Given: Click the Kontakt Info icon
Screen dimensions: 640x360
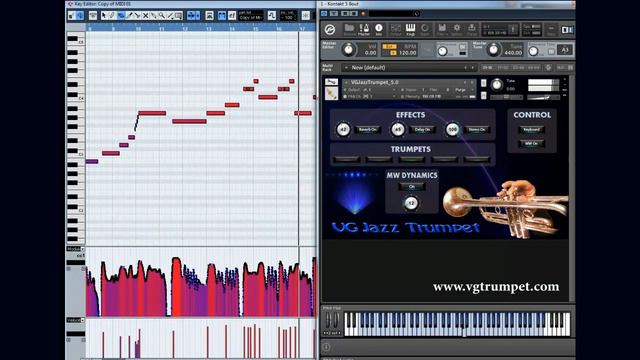Looking at the screenshot, I should [379, 29].
